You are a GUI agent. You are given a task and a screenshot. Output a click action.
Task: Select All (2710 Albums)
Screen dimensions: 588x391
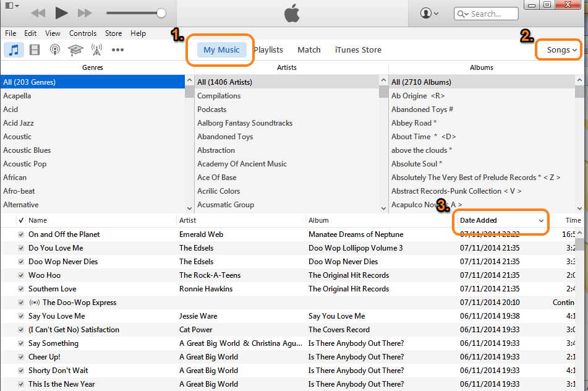coord(482,82)
